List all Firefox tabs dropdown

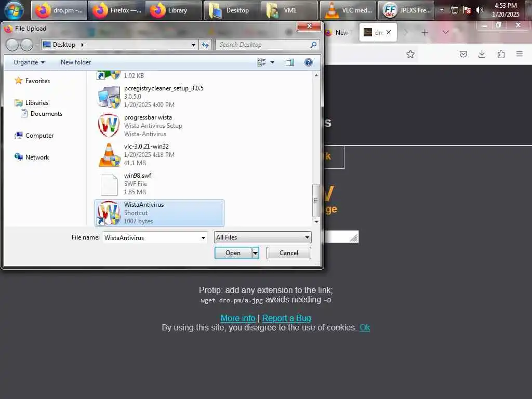pyautogui.click(x=446, y=33)
